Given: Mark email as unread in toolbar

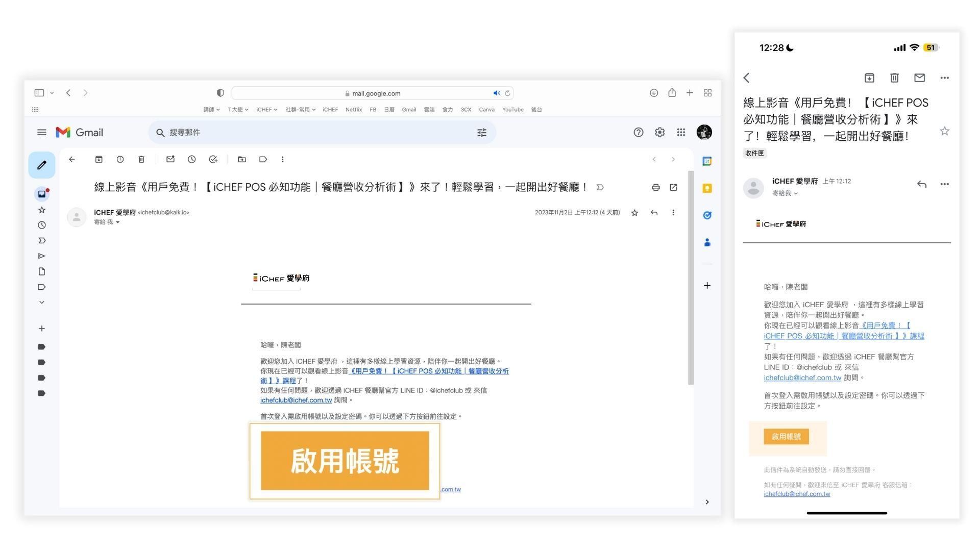Looking at the screenshot, I should tap(170, 159).
